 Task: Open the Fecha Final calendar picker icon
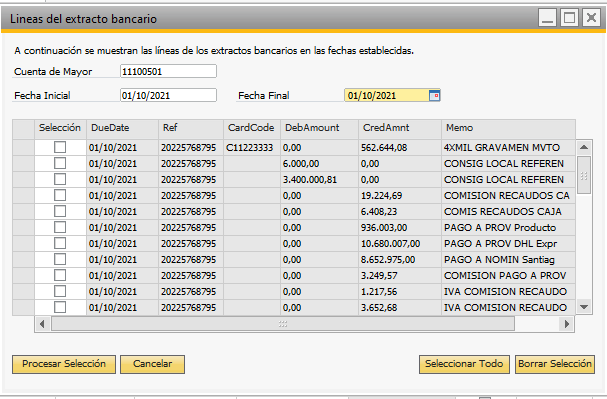[434, 96]
